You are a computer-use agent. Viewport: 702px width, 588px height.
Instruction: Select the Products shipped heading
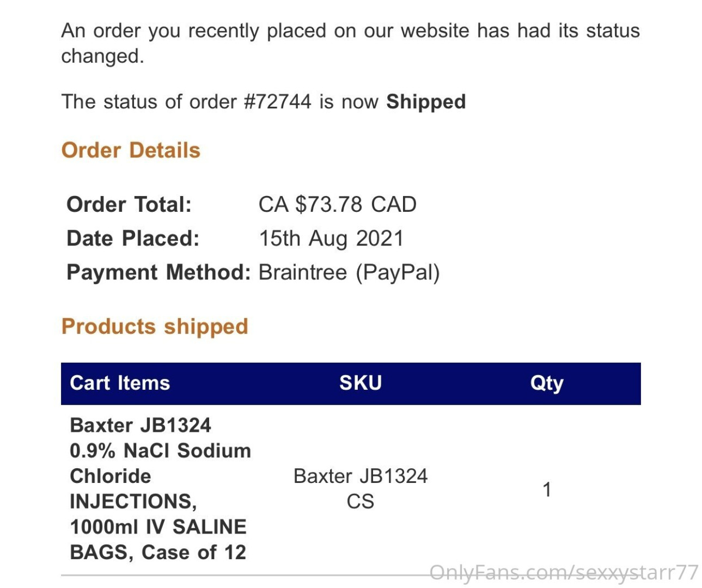[x=155, y=327]
